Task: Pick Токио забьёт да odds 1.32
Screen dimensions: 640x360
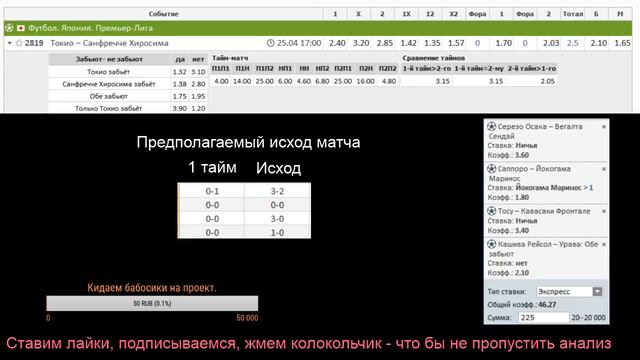Action: (180, 72)
